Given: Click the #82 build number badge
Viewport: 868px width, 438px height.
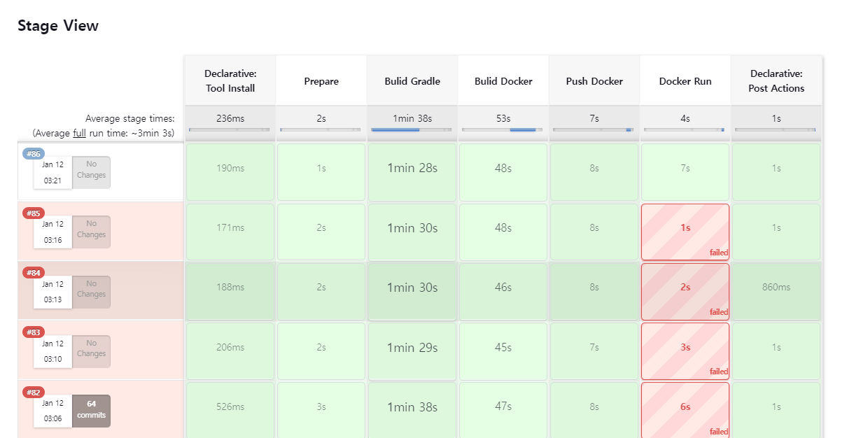Looking at the screenshot, I should (34, 393).
